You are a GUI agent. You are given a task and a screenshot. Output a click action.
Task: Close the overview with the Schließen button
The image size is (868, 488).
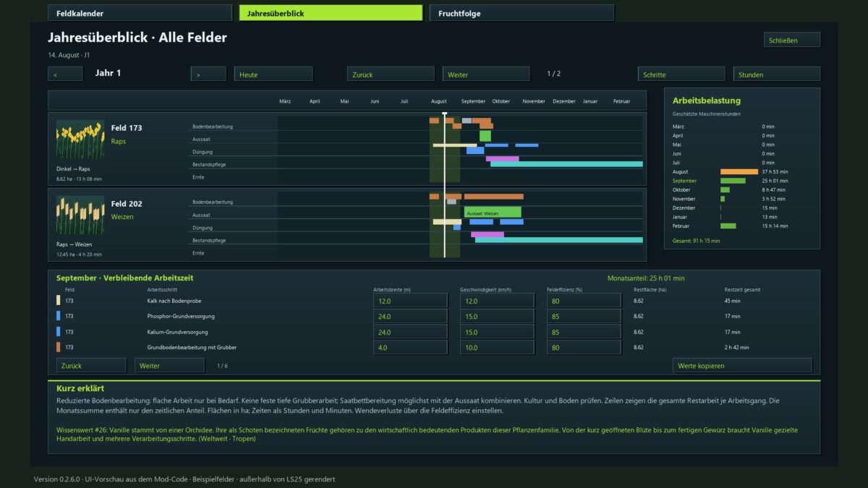click(792, 40)
